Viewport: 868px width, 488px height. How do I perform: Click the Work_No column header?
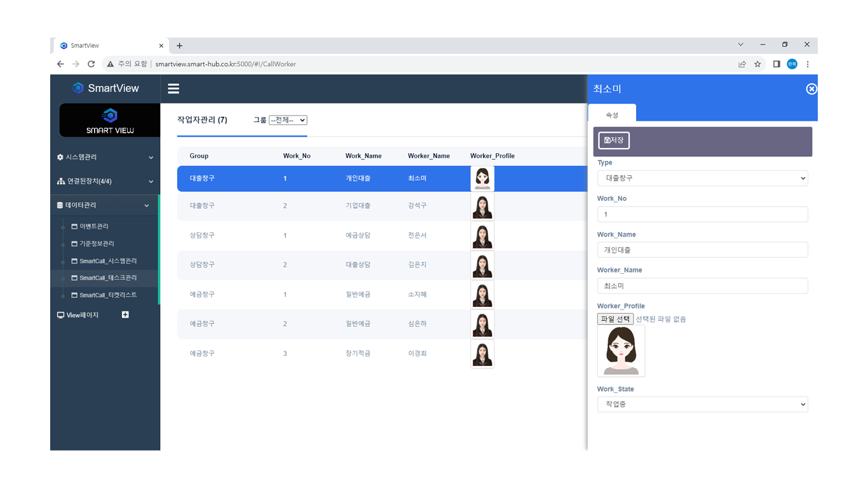pos(297,156)
